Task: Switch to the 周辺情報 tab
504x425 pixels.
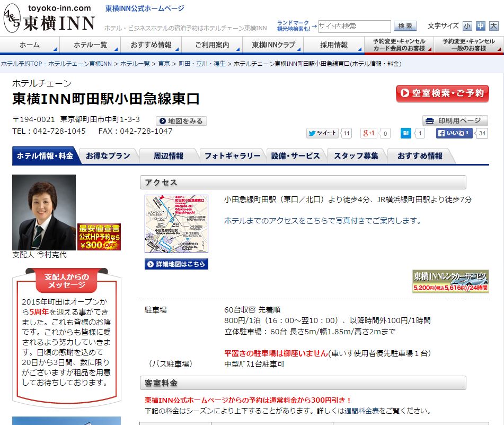Action: (x=169, y=156)
